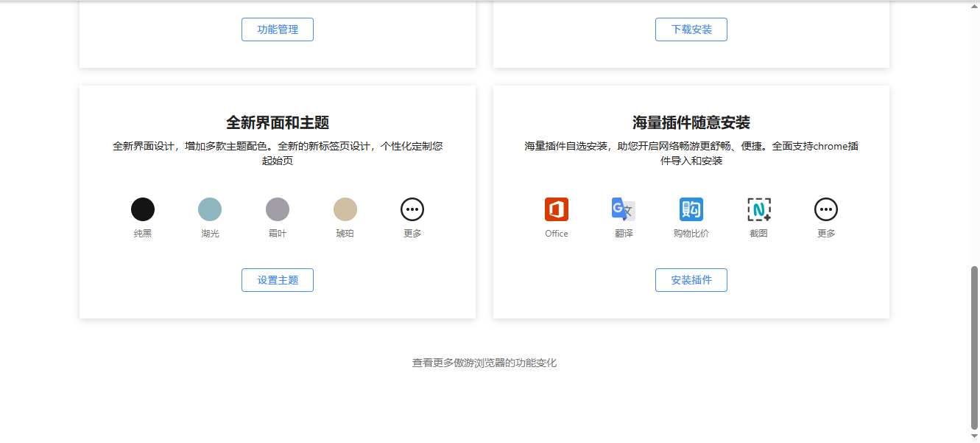
Task: Click the 截图 screenshot plugin icon
Action: click(759, 209)
